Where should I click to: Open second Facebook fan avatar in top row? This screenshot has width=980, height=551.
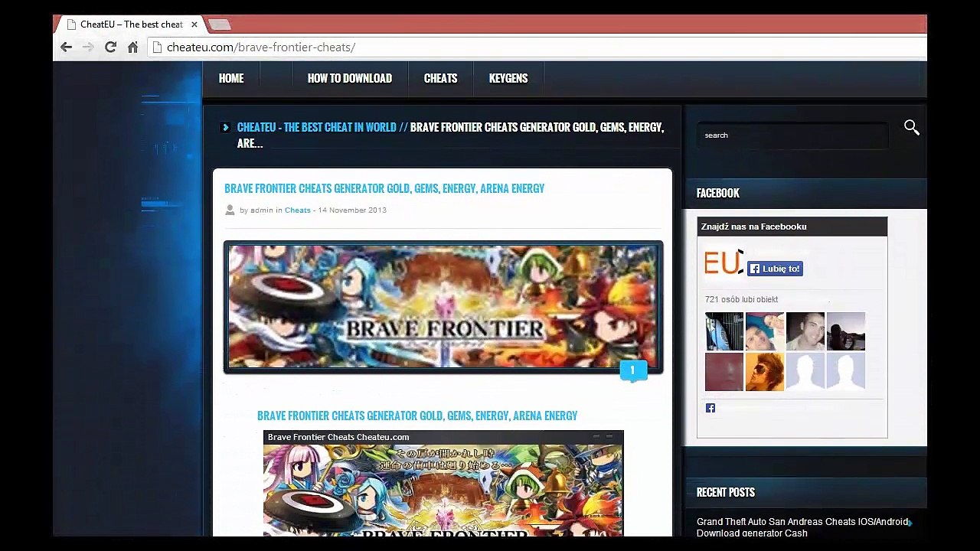click(765, 331)
